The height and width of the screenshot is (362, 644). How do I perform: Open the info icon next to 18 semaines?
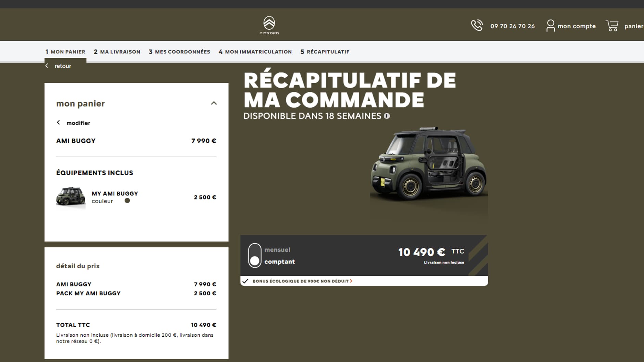pos(387,116)
